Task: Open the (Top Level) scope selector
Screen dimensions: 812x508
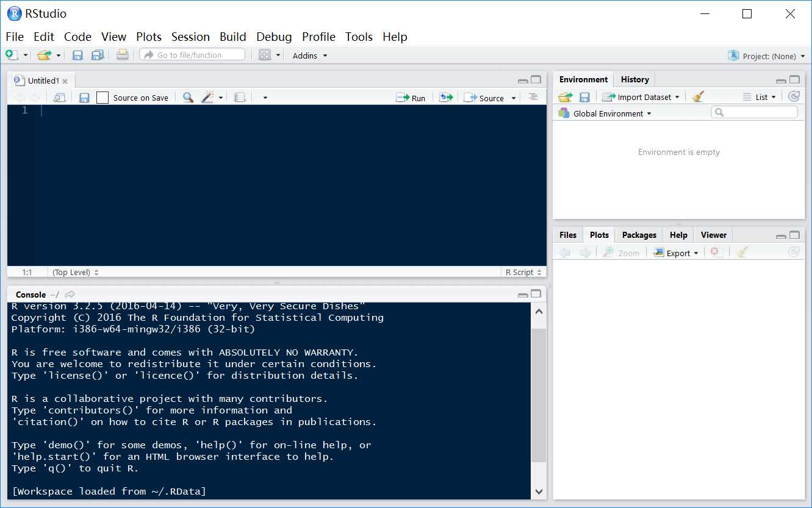Action: pyautogui.click(x=76, y=273)
